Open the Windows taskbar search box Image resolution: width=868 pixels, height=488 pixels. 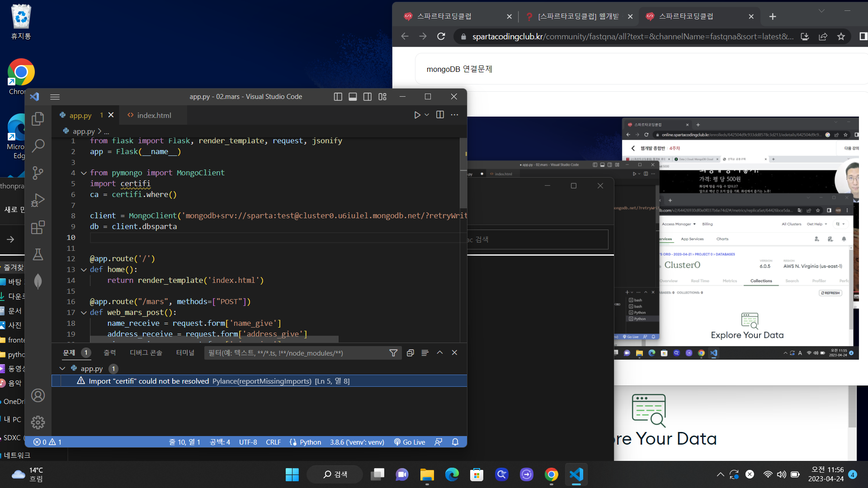coord(335,474)
